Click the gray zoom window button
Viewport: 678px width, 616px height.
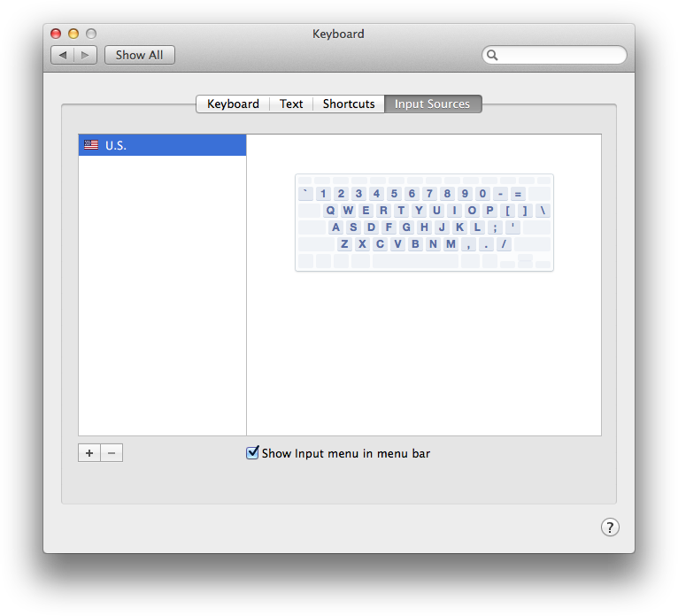click(91, 34)
